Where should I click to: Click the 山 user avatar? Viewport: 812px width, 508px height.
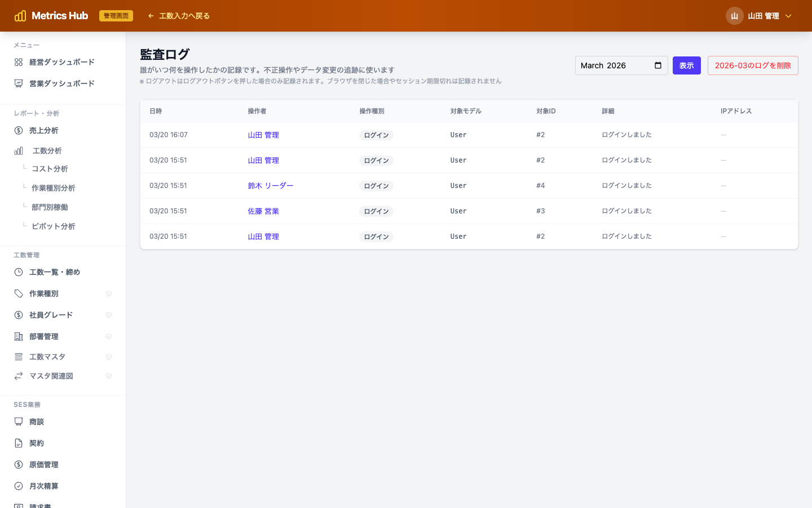click(x=734, y=16)
